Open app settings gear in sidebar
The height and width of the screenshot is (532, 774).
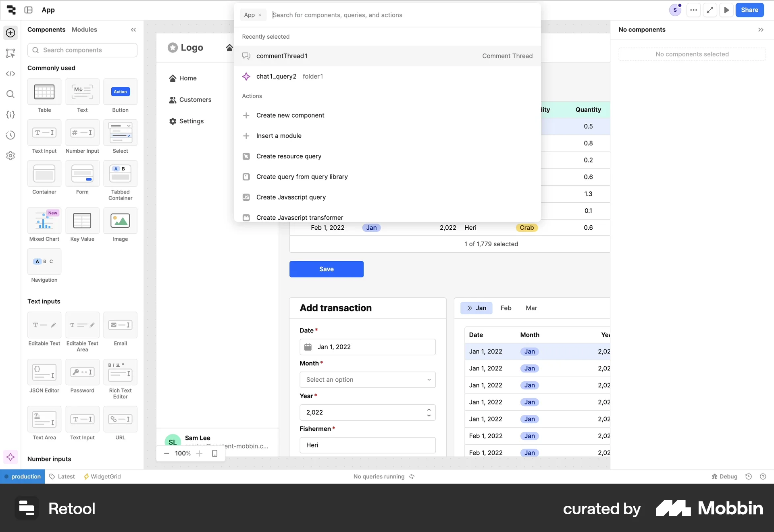(x=10, y=156)
